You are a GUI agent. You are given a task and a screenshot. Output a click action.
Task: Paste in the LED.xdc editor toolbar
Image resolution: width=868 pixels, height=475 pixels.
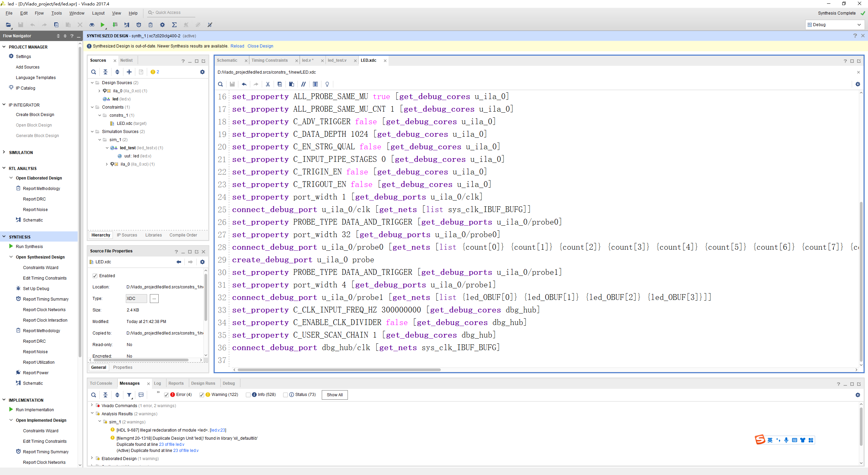pos(291,84)
